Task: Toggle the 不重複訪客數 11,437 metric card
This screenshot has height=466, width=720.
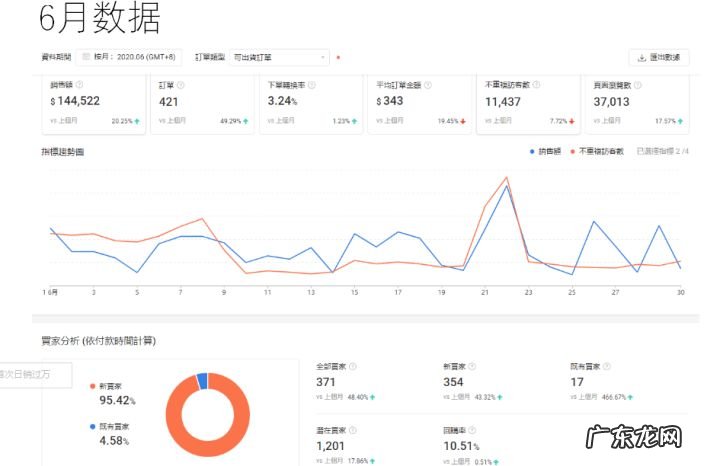Action: tap(528, 104)
